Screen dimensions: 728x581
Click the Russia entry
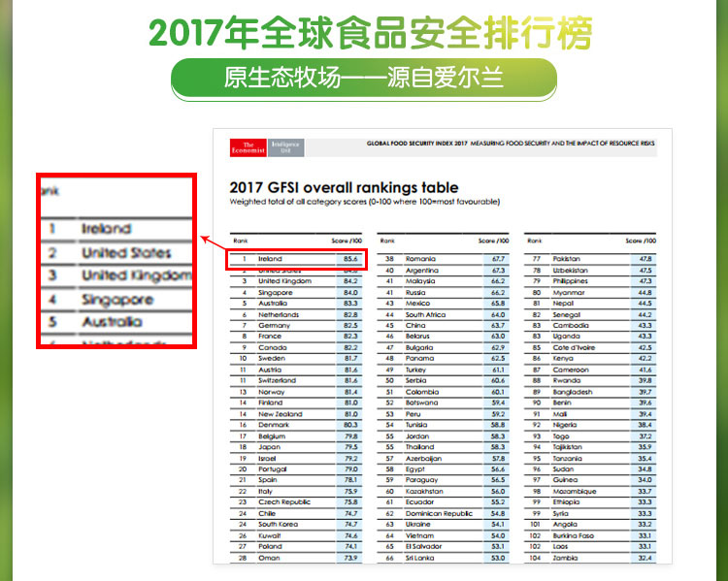click(415, 292)
